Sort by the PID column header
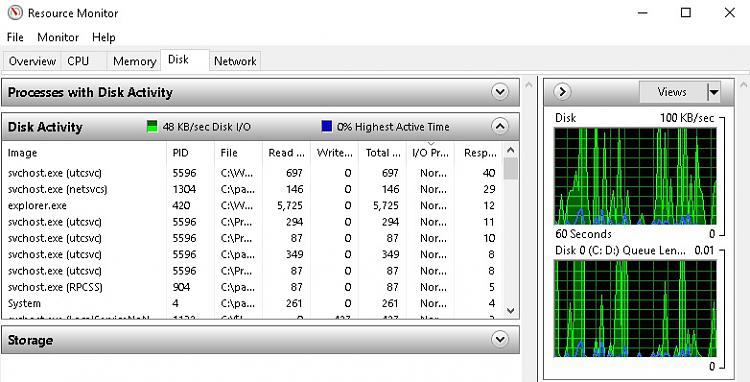 click(x=190, y=153)
